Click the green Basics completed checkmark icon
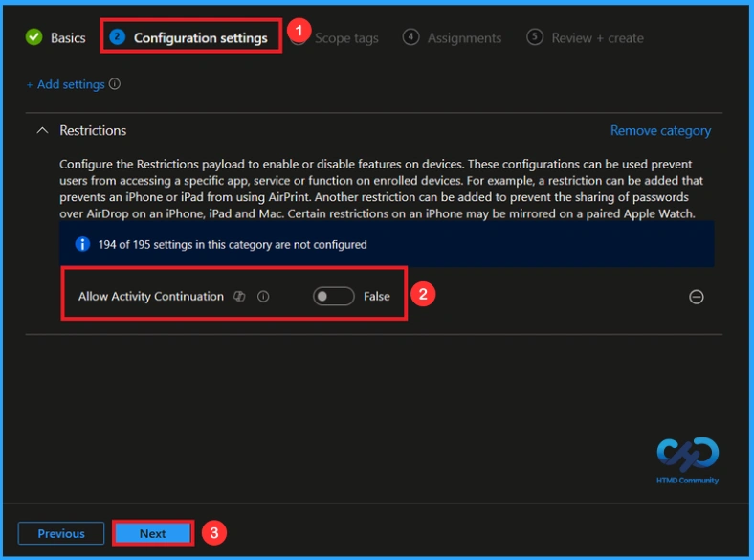Viewport: 754px width, 560px height. pos(34,37)
